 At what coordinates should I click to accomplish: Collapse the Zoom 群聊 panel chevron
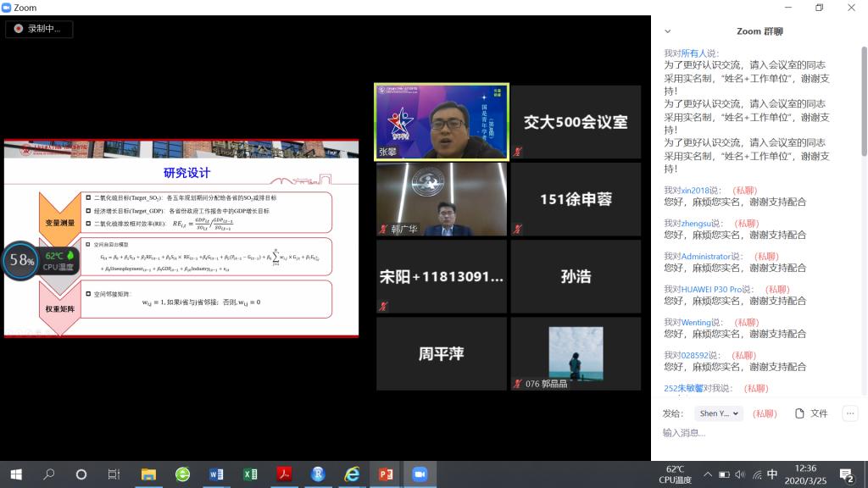(x=668, y=31)
